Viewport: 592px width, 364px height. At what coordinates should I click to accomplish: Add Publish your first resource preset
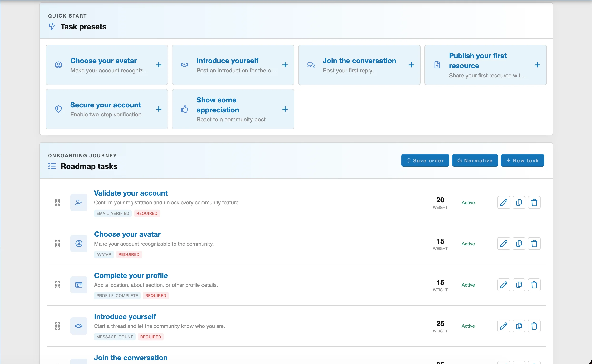tap(537, 65)
